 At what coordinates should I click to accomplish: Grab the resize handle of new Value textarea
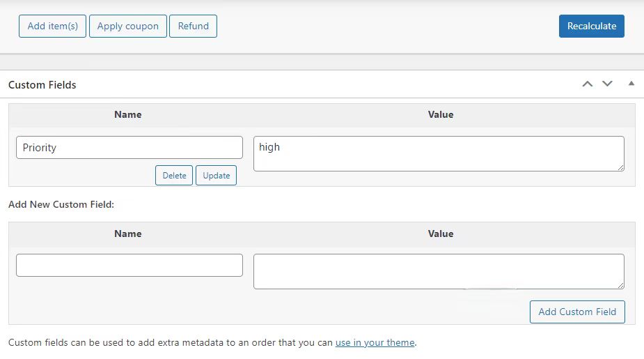(620, 285)
